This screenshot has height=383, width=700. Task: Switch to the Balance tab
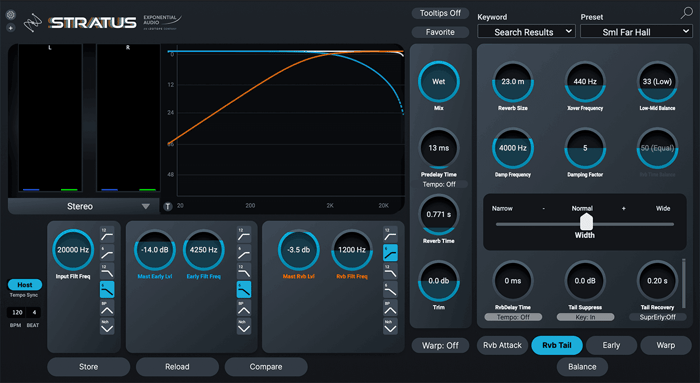coord(582,366)
